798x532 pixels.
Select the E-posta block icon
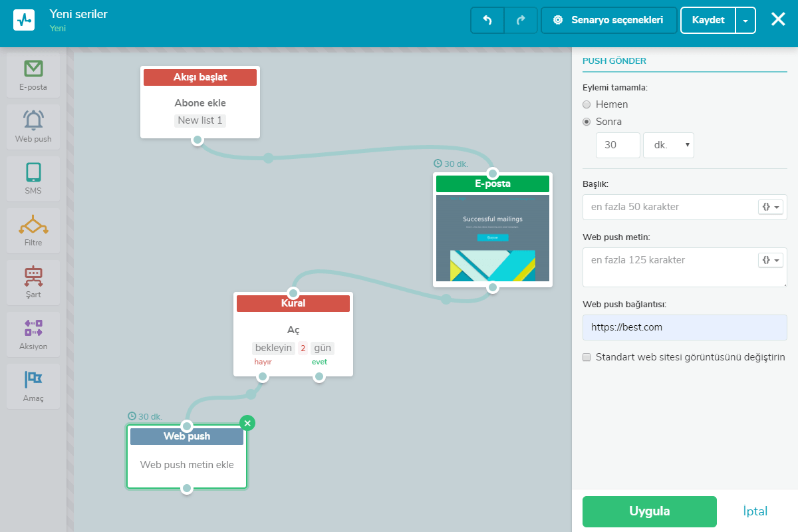tap(33, 68)
